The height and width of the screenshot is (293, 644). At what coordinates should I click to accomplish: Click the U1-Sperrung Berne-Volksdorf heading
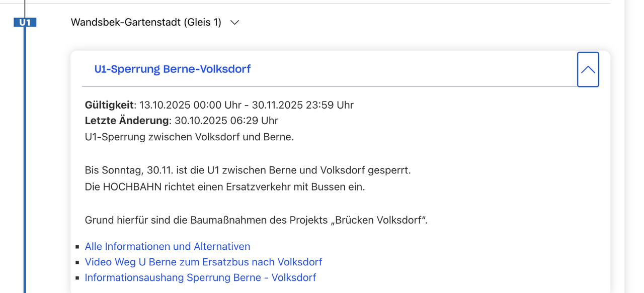(x=173, y=69)
